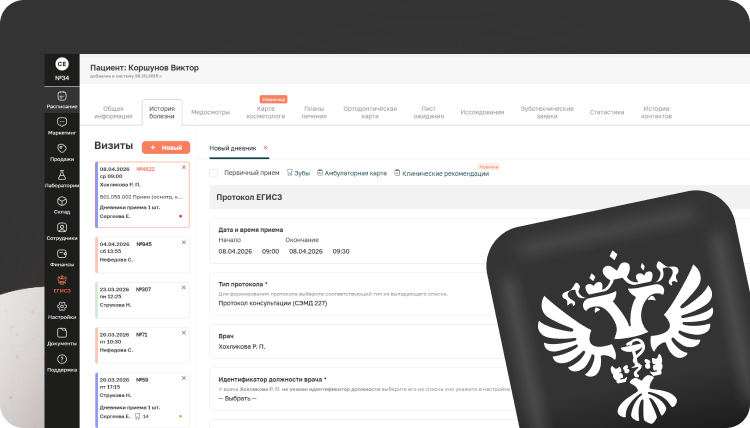Open the Склад warehouse box icon

pyautogui.click(x=62, y=201)
